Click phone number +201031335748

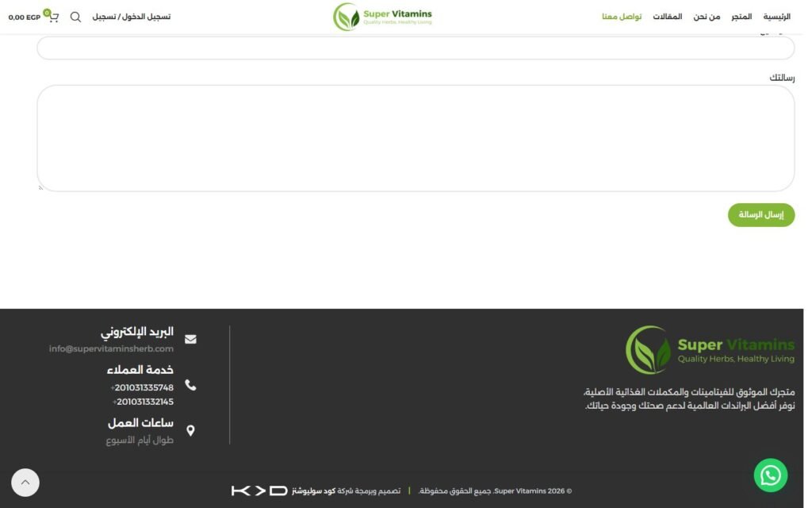point(143,387)
